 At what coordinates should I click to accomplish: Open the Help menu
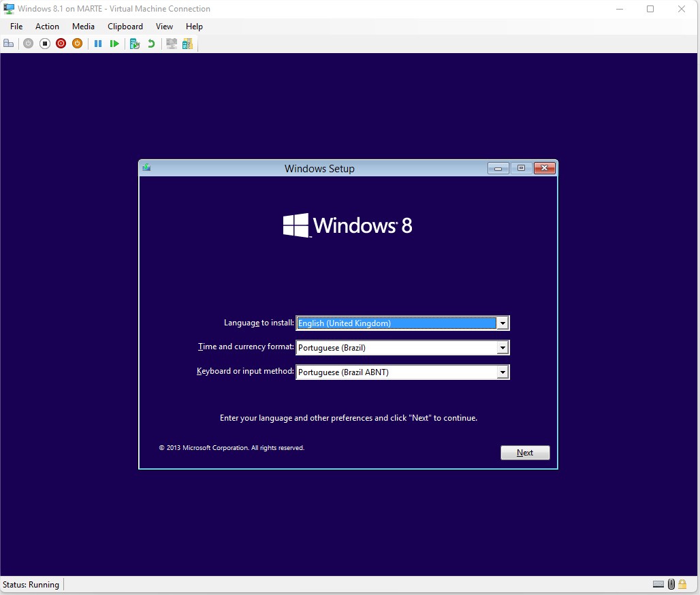pos(194,27)
